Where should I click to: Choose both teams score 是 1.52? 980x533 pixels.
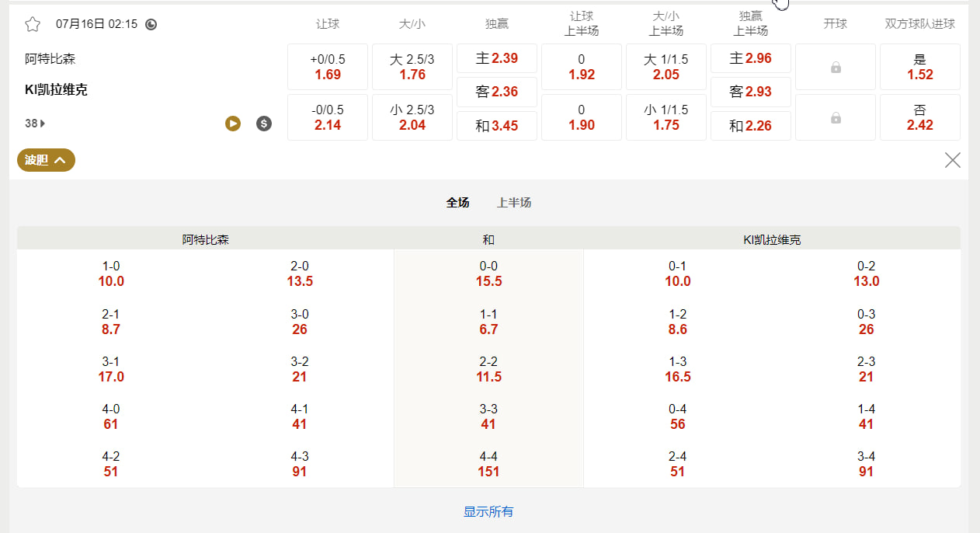pos(920,67)
